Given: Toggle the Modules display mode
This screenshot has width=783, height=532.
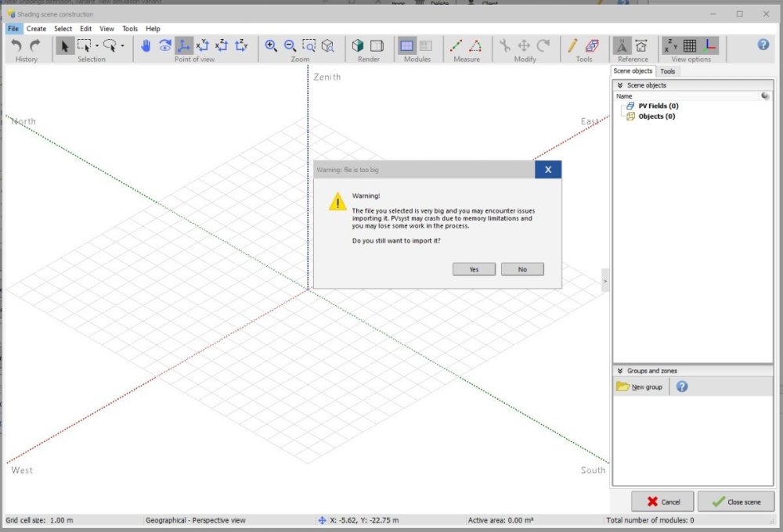Looking at the screenshot, I should (408, 45).
